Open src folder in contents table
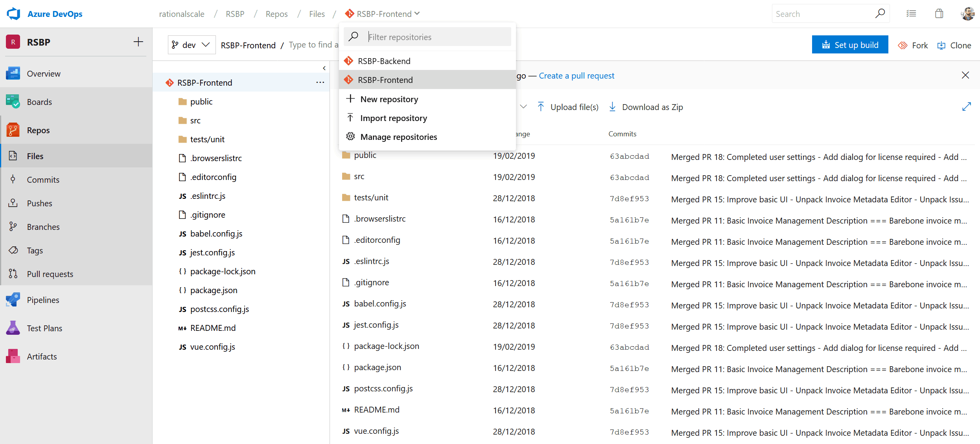Viewport: 980px width, 444px height. [359, 176]
